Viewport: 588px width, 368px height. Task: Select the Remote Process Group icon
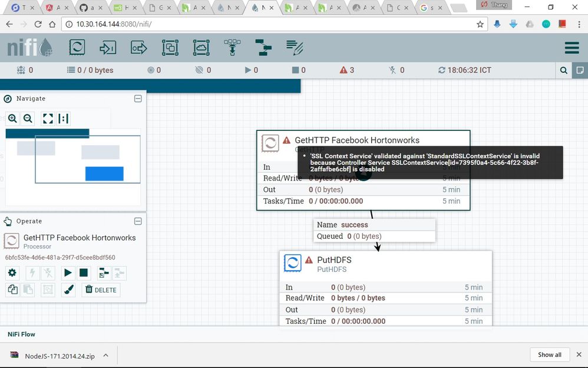[x=201, y=48]
